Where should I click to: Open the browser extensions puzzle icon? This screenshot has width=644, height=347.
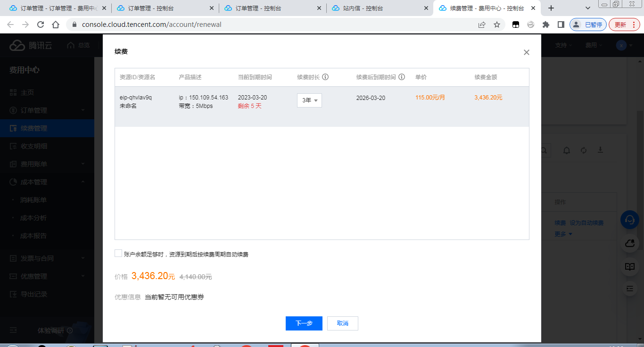point(546,25)
